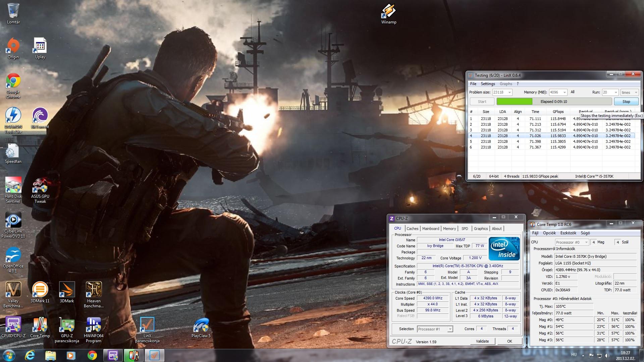Open Internet Explorer from the taskbar
This screenshot has height=362, width=644.
(x=30, y=355)
